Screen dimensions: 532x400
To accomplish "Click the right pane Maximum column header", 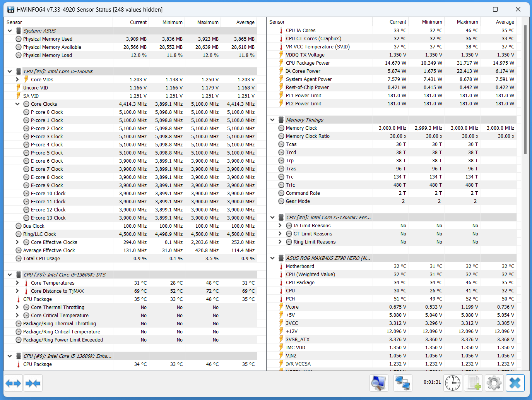I will pos(462,22).
